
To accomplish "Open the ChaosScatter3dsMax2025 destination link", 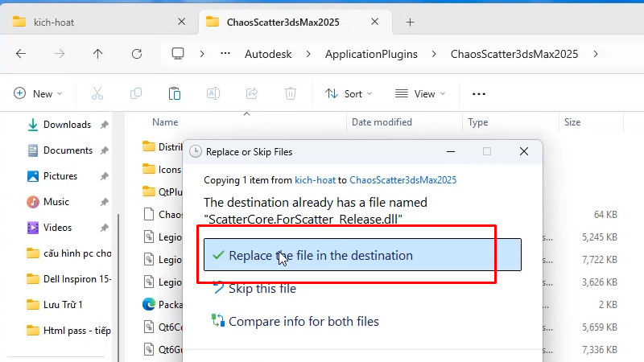I will [403, 180].
